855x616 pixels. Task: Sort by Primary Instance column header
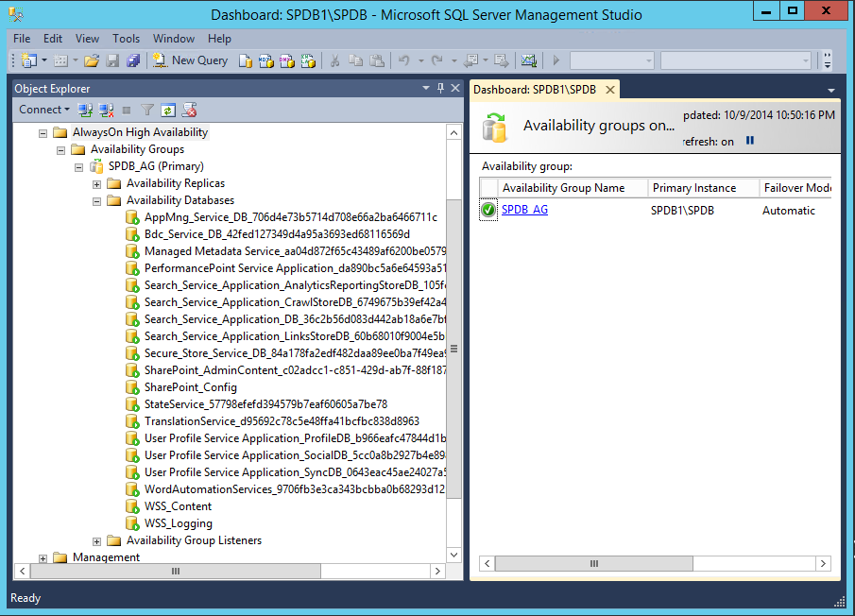click(x=704, y=188)
